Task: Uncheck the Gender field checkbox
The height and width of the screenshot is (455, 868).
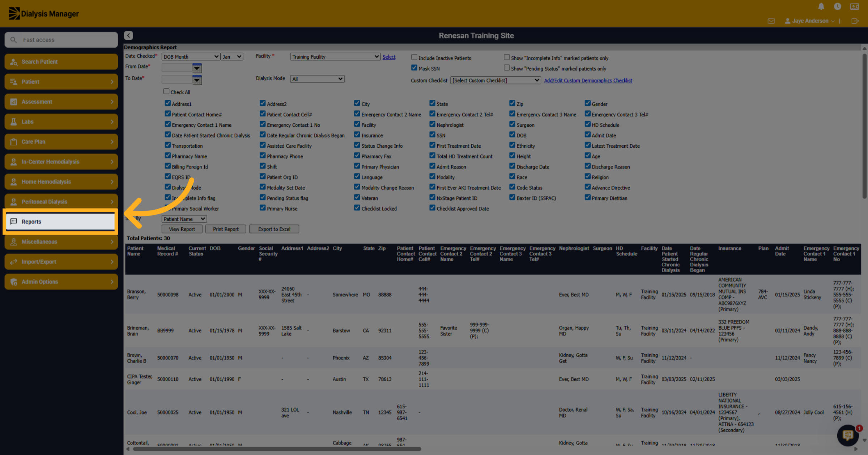Action: point(587,103)
